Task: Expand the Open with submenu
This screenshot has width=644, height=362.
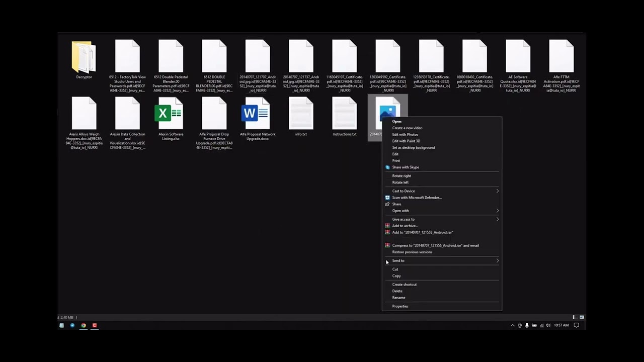Action: coord(442,210)
